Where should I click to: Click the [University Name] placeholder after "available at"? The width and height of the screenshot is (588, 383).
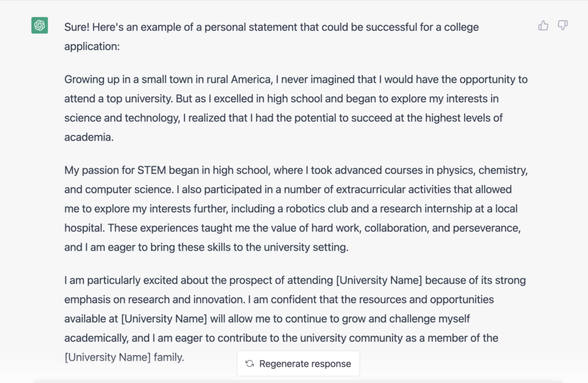coord(164,319)
